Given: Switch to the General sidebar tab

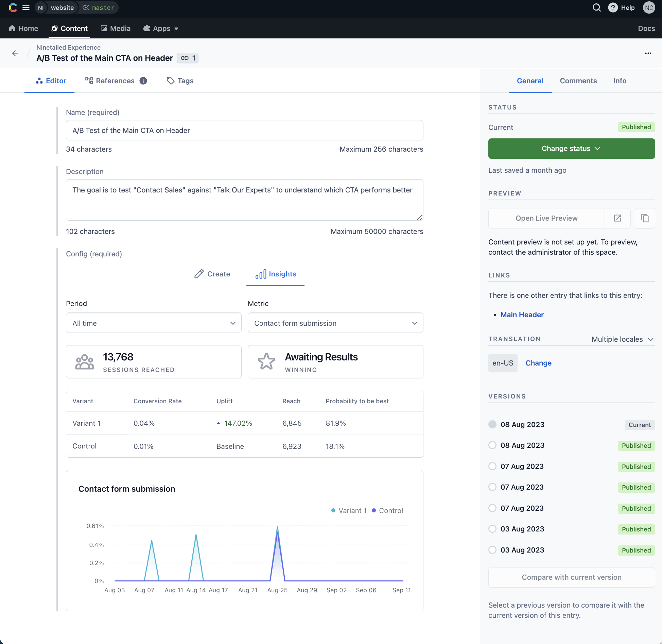Looking at the screenshot, I should coord(530,81).
